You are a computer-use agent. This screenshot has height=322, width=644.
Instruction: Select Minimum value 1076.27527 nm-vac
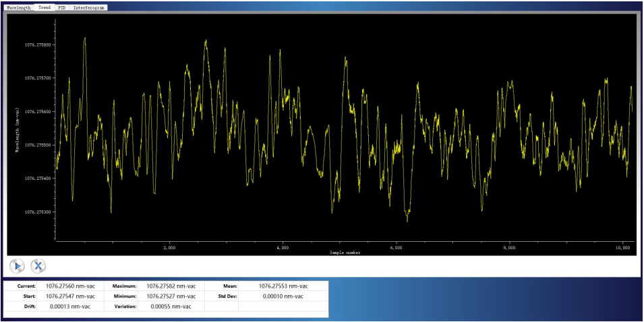[x=171, y=296]
